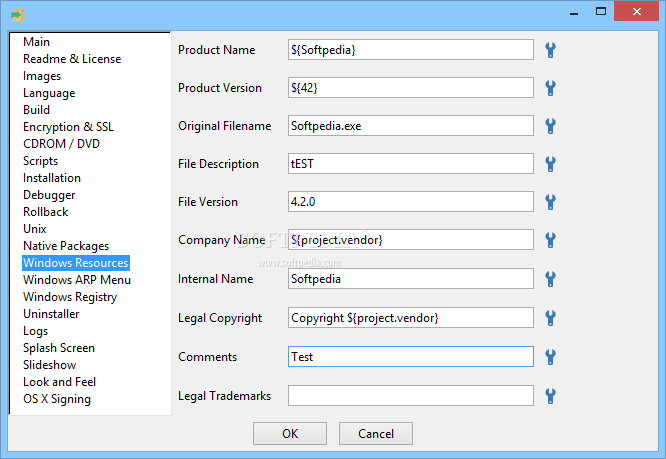Open OS X Signing settings

pos(57,399)
